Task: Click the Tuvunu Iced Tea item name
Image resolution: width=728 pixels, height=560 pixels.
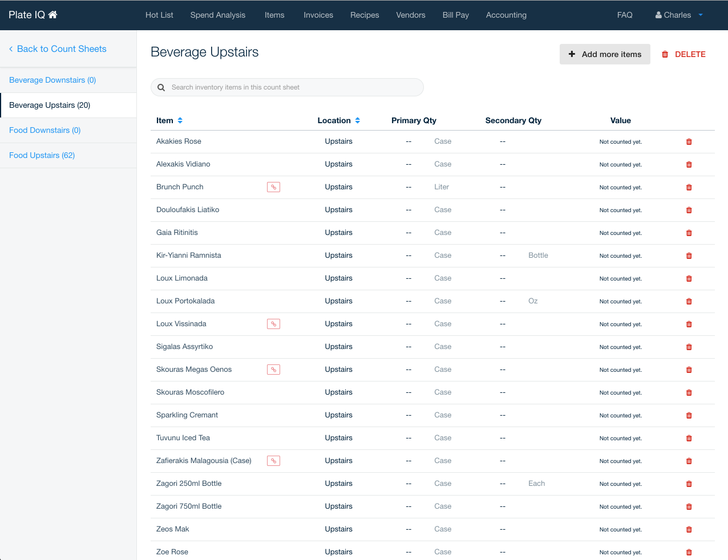Action: [x=183, y=438]
